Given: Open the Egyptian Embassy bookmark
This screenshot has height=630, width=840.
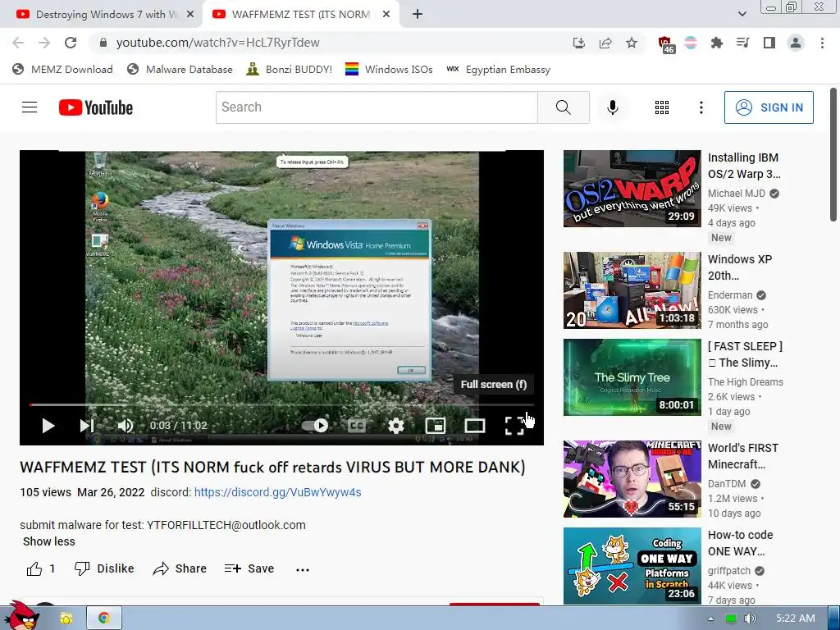Looking at the screenshot, I should tap(498, 70).
